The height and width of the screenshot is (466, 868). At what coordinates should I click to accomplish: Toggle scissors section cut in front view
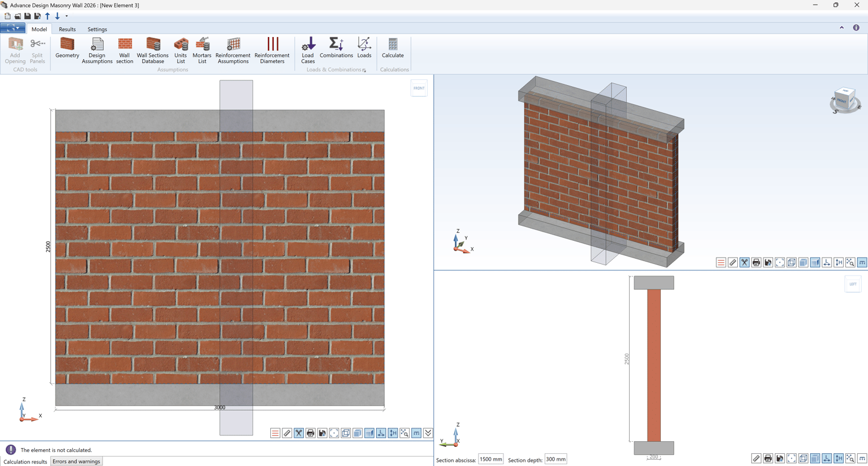[x=299, y=433]
